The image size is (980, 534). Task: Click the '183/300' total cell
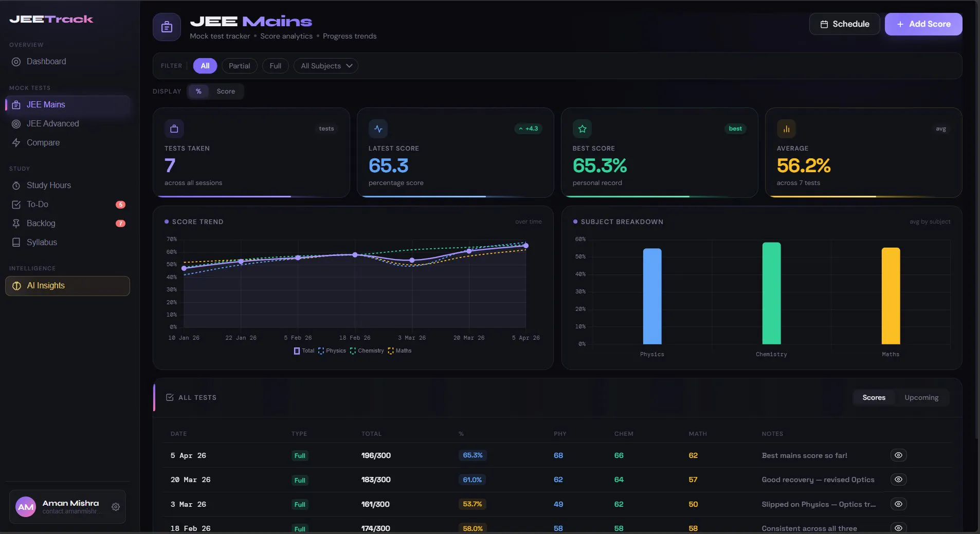[x=376, y=480]
